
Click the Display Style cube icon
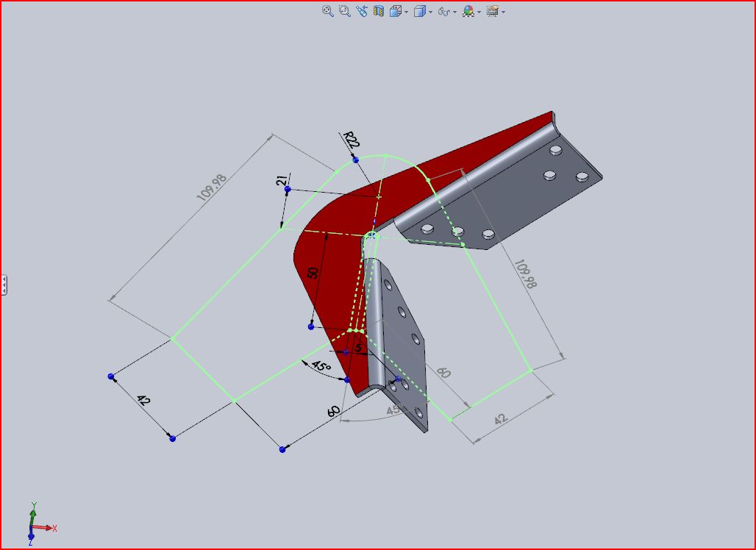(x=419, y=11)
